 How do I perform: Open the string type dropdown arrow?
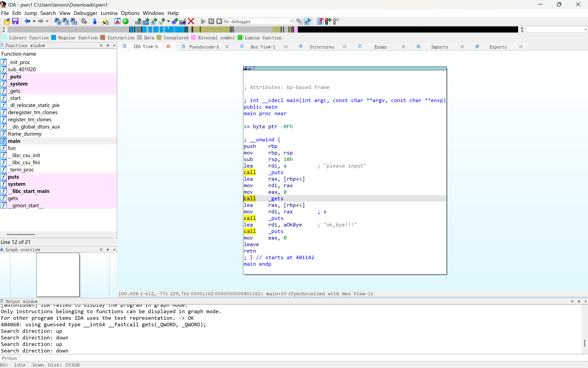168,21
